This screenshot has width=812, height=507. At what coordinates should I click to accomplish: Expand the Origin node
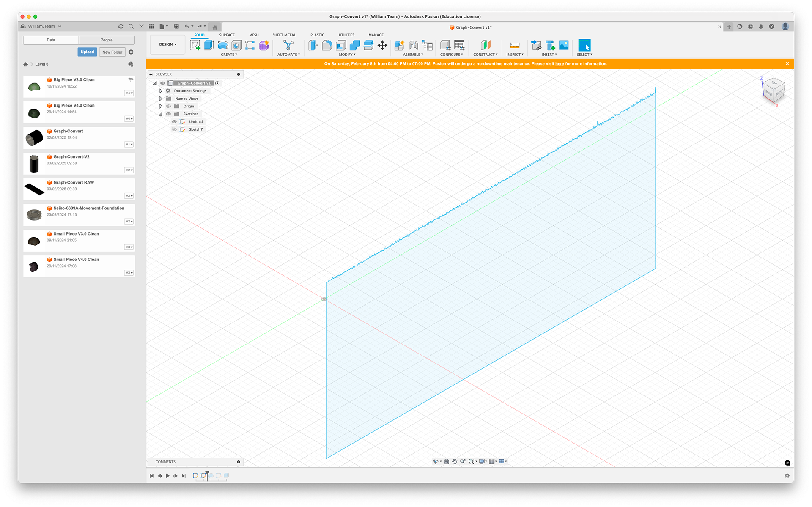click(161, 106)
